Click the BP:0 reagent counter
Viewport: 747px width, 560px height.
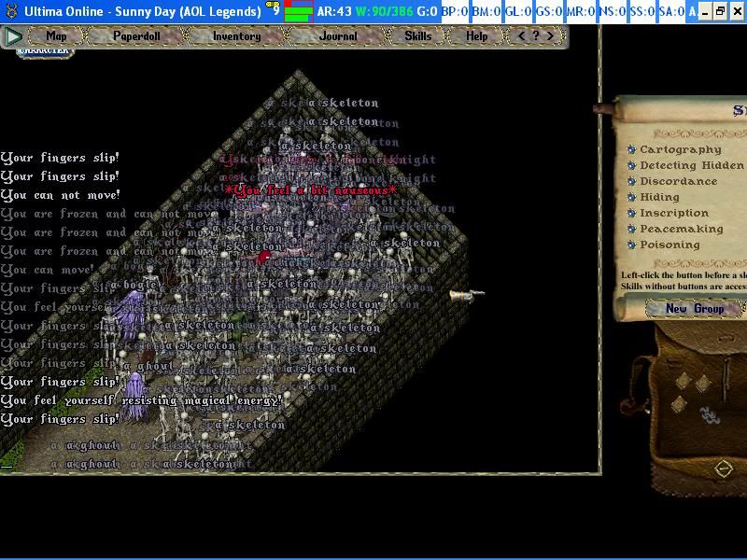(x=455, y=11)
